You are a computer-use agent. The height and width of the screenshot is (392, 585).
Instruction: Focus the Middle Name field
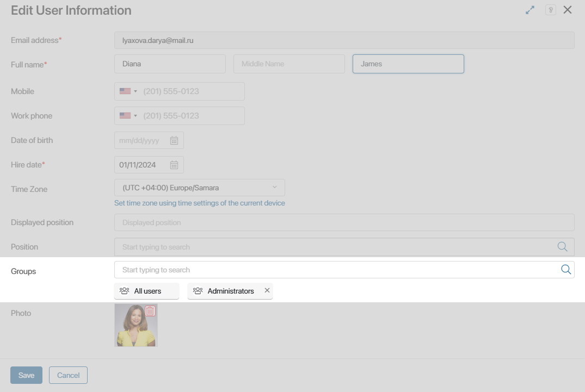tap(289, 64)
